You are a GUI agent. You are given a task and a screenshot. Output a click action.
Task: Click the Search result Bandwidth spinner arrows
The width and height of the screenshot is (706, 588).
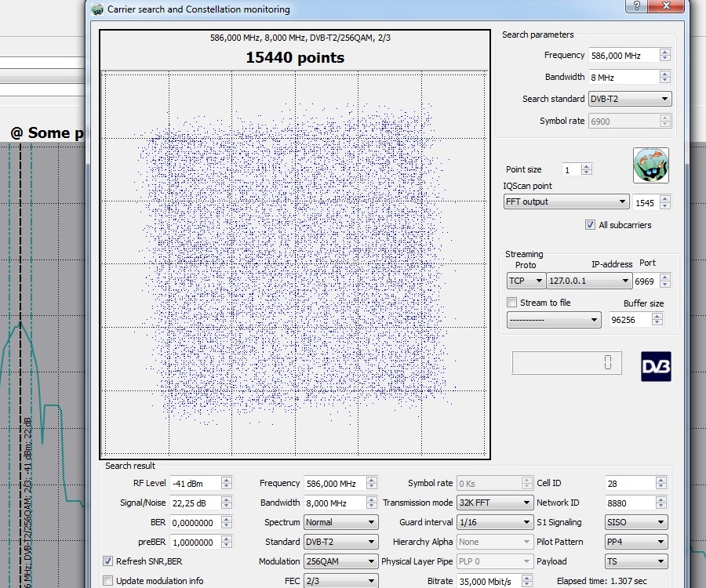coord(372,503)
